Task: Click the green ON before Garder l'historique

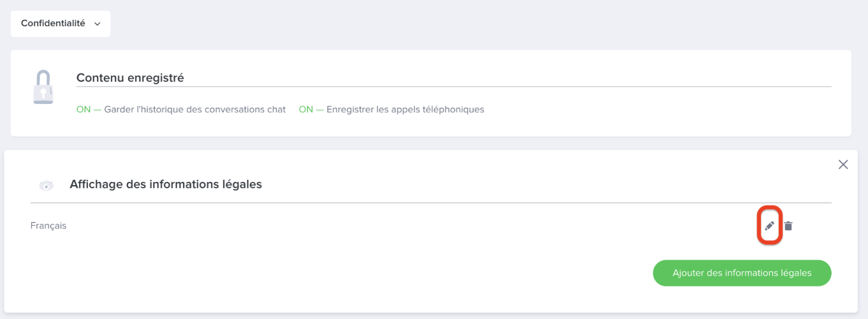Action: [x=83, y=110]
